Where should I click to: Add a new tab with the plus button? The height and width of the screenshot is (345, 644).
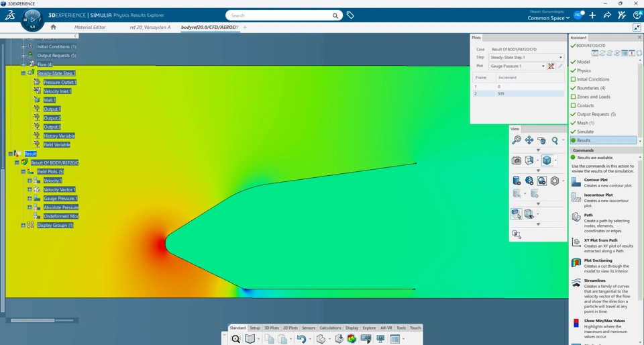pos(246,27)
